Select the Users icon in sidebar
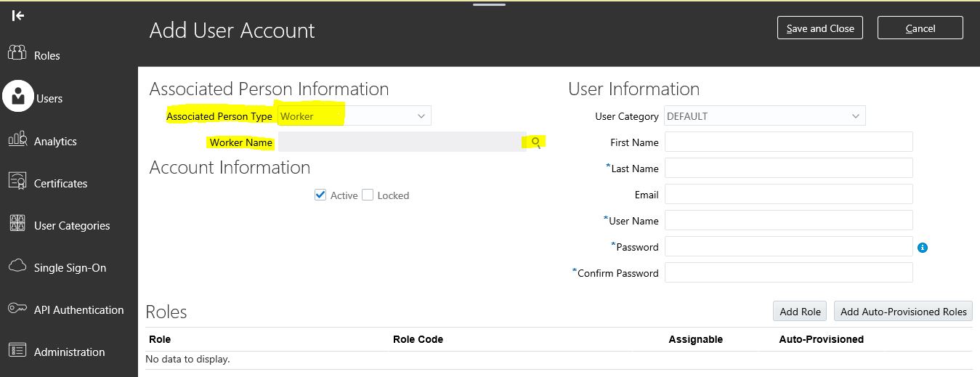Screen dimensions: 980x377 pos(18,96)
